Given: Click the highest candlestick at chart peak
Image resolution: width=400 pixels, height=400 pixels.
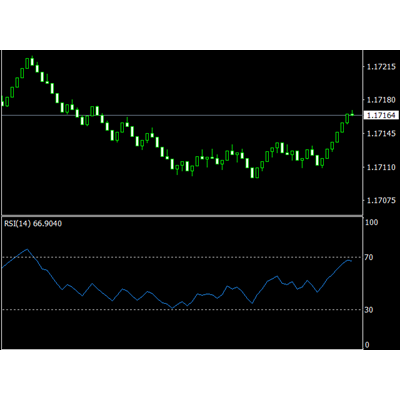Looking at the screenshot, I should tap(32, 61).
